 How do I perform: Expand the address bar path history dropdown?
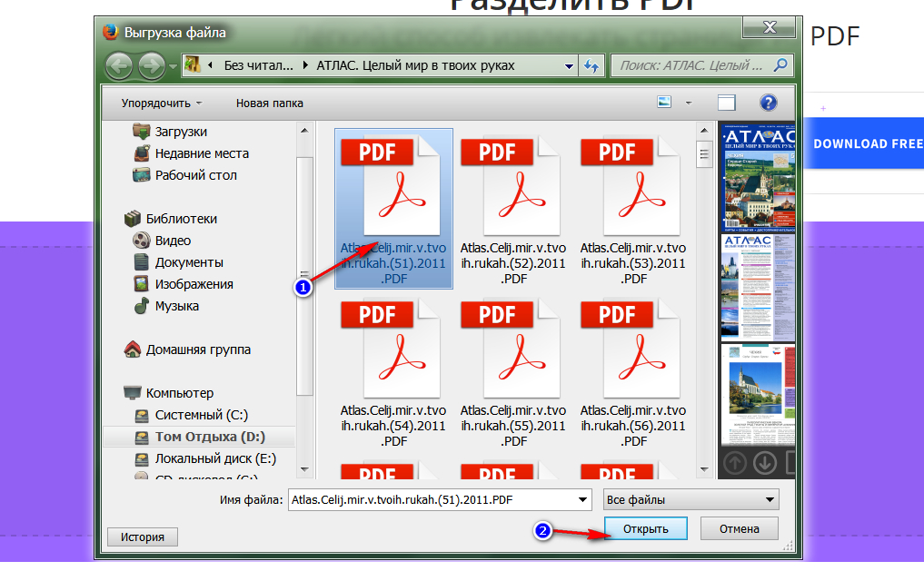point(569,66)
